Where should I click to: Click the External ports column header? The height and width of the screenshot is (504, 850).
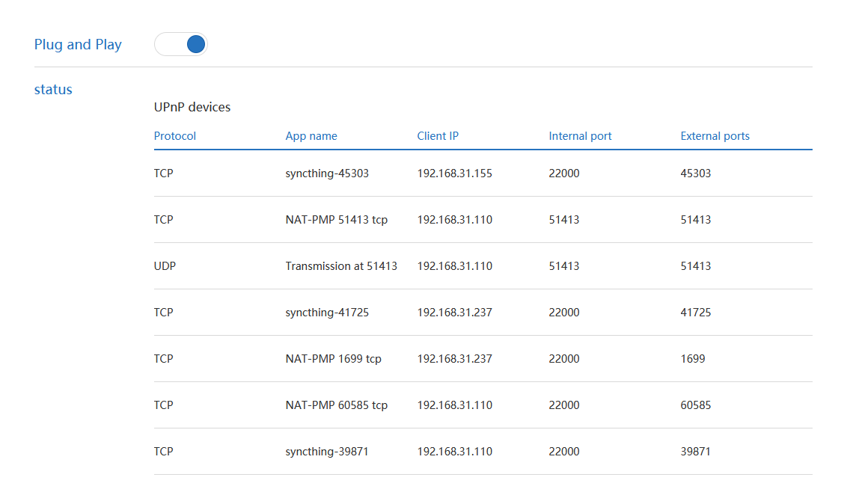715,136
